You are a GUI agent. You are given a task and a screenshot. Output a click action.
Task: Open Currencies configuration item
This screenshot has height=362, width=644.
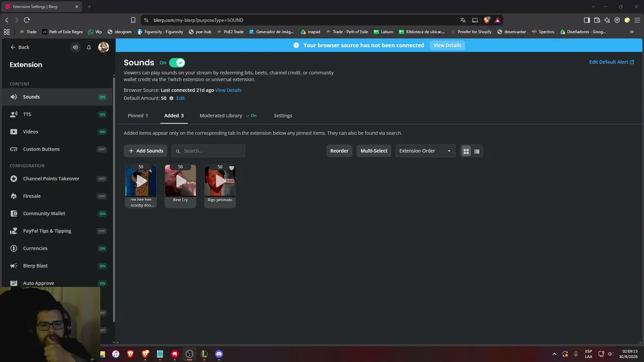pyautogui.click(x=57, y=248)
